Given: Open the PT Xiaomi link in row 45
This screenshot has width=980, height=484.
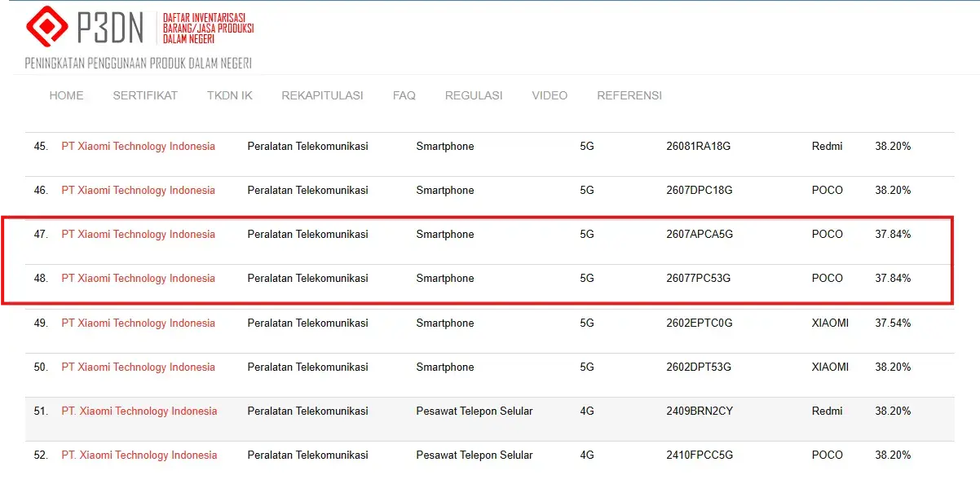Looking at the screenshot, I should [x=139, y=147].
